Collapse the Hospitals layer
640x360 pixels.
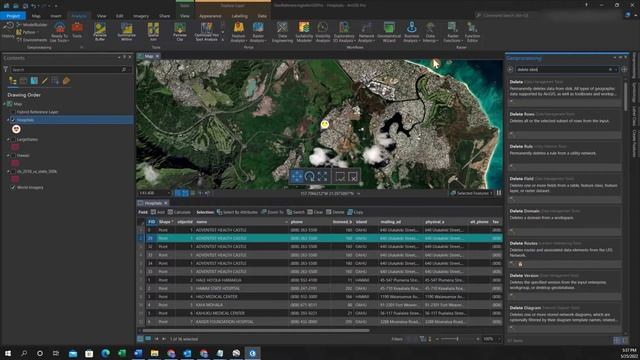[8, 120]
